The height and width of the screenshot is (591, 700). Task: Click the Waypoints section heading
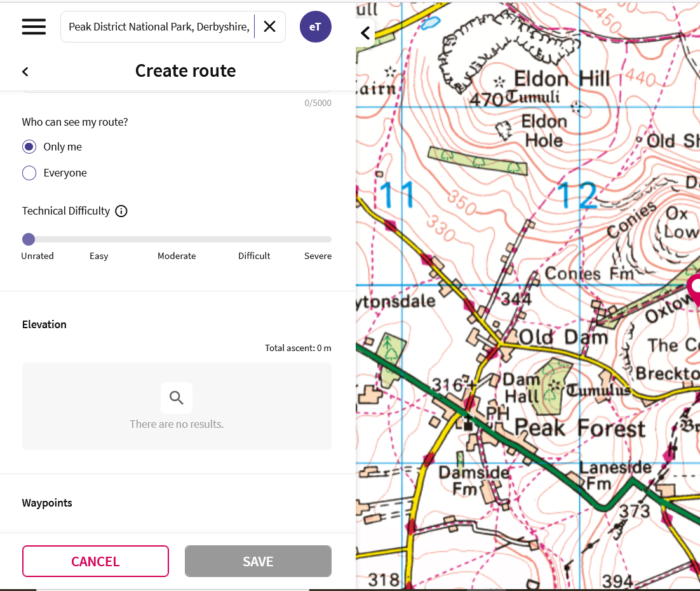coord(47,503)
